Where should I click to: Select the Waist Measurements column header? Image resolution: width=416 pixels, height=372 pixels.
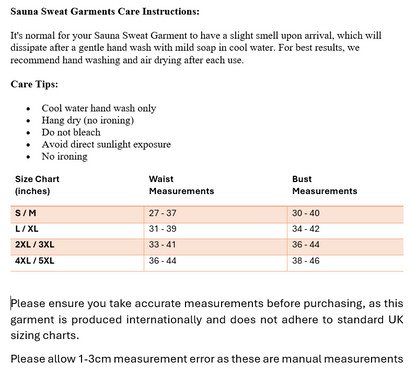[181, 185]
